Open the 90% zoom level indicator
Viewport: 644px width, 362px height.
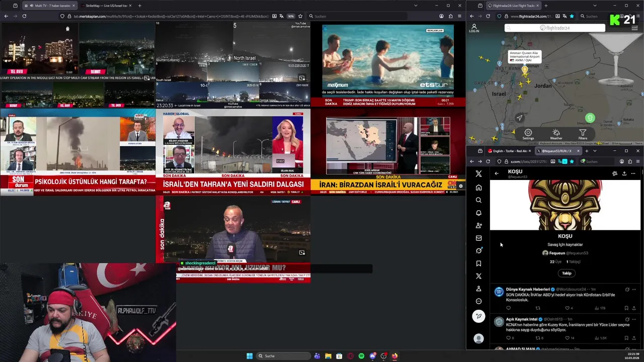(291, 16)
